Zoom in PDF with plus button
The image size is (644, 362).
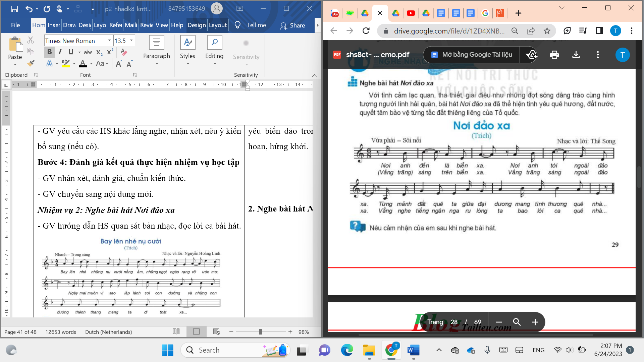click(535, 322)
